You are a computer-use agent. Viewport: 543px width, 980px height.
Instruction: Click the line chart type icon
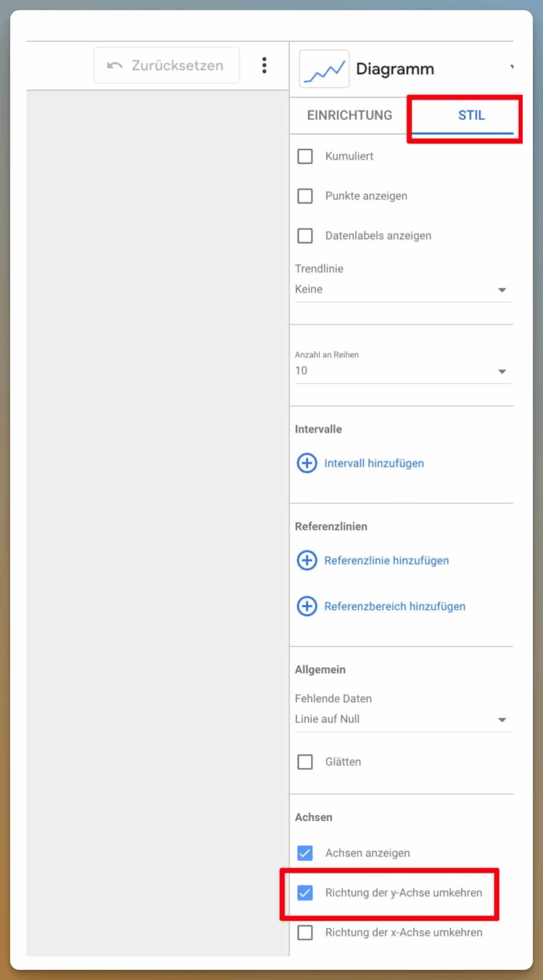pyautogui.click(x=324, y=69)
